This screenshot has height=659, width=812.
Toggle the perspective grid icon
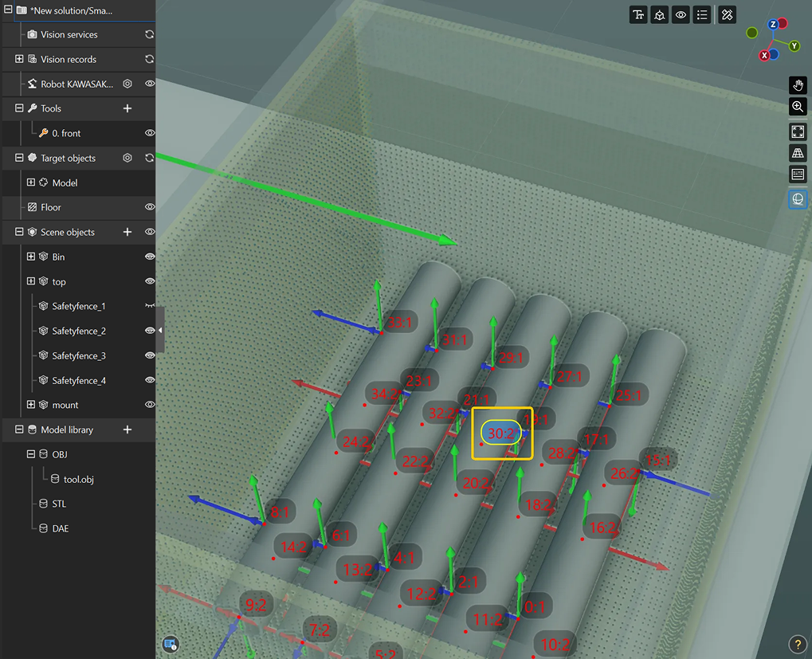point(798,153)
